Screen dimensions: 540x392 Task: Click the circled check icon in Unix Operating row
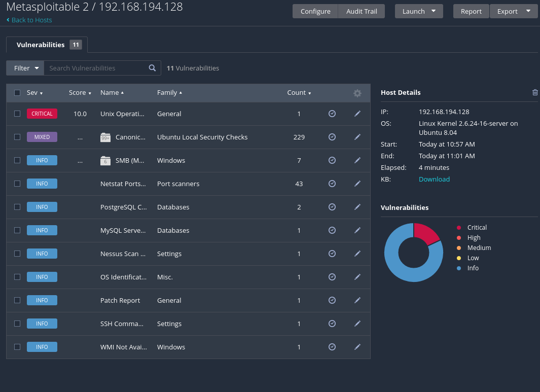click(332, 114)
